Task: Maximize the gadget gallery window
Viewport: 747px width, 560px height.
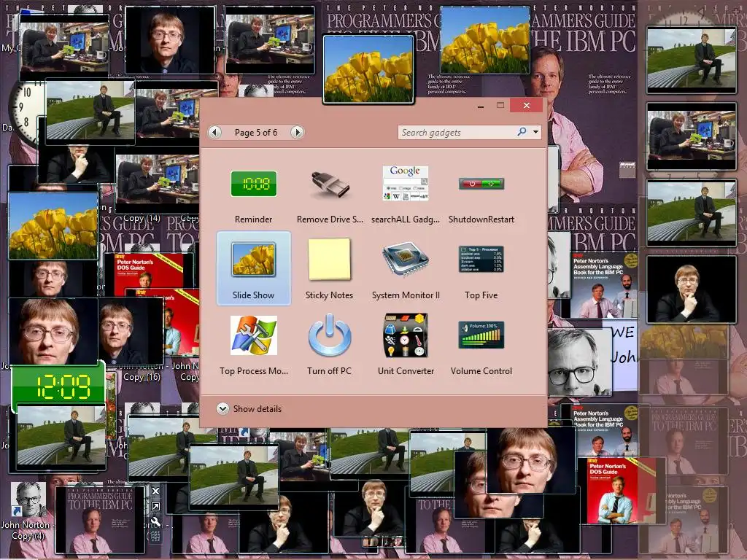Action: 500,105
